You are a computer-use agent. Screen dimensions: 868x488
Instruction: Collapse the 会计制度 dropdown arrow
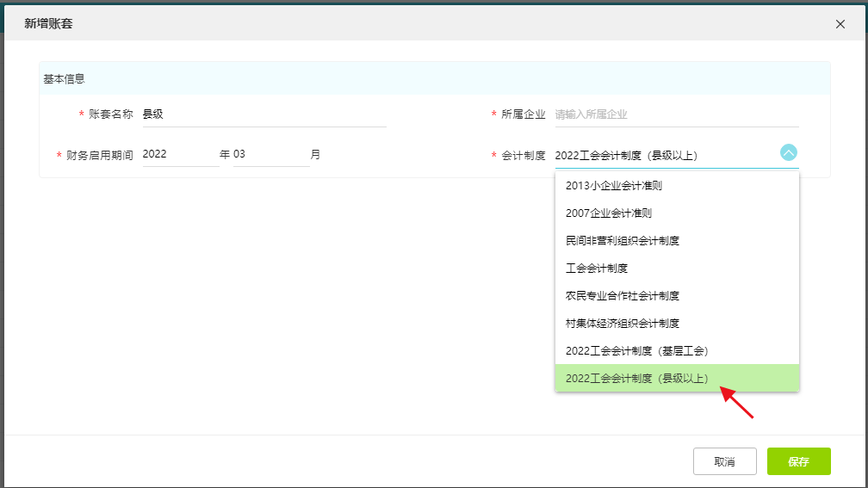[788, 152]
